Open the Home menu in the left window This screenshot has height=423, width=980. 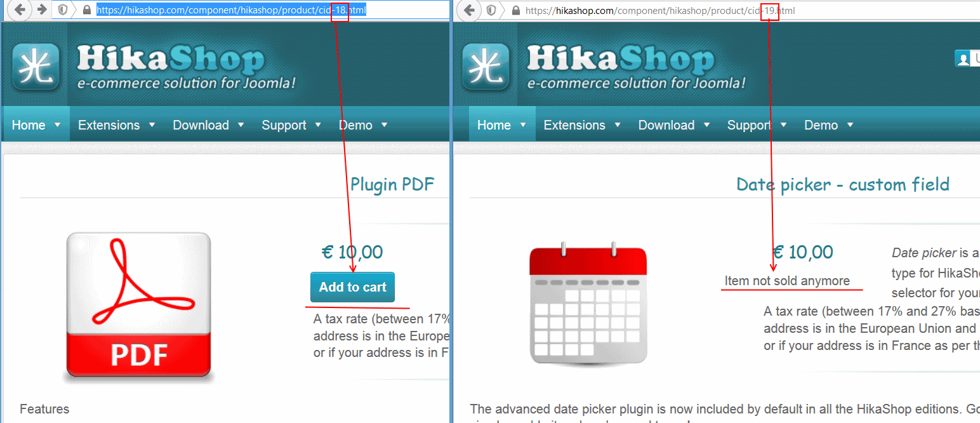tap(36, 125)
